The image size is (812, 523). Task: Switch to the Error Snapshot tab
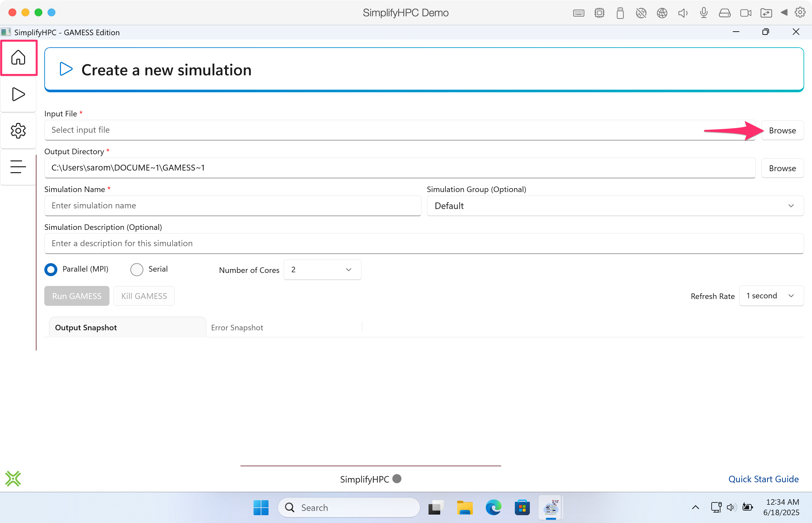point(237,328)
